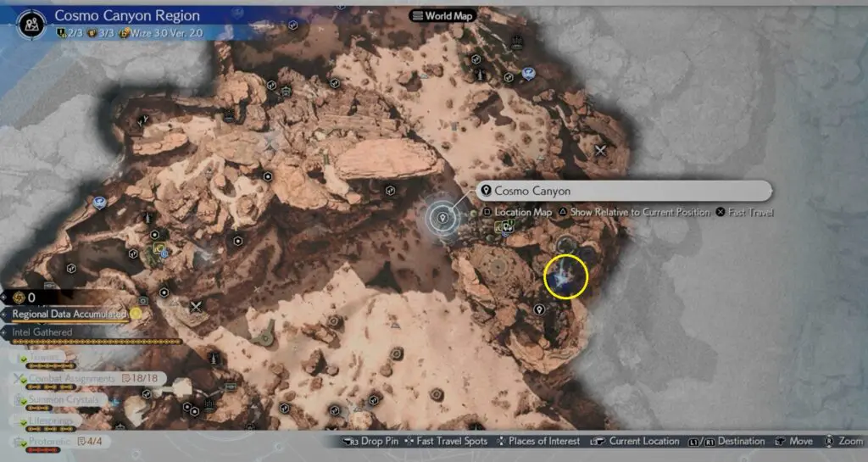
Task: Click the Zoom control in the bottom bar
Action: [x=843, y=441]
